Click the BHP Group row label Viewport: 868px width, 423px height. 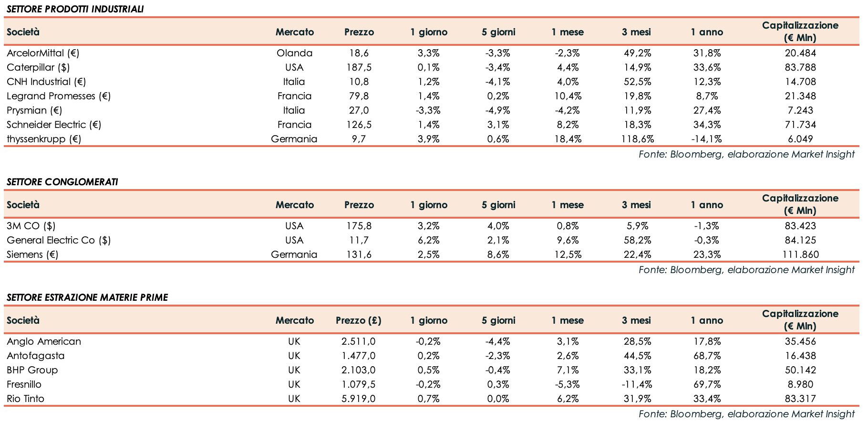[x=32, y=370]
